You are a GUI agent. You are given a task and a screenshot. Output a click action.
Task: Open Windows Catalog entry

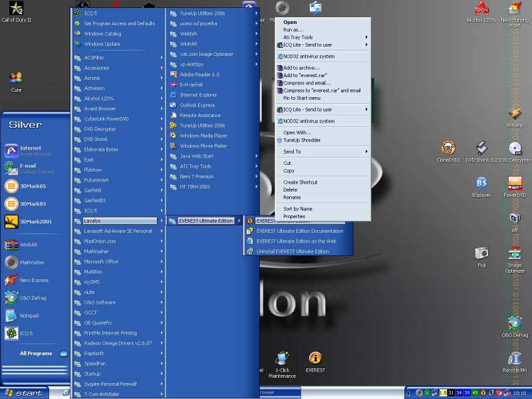coord(119,34)
